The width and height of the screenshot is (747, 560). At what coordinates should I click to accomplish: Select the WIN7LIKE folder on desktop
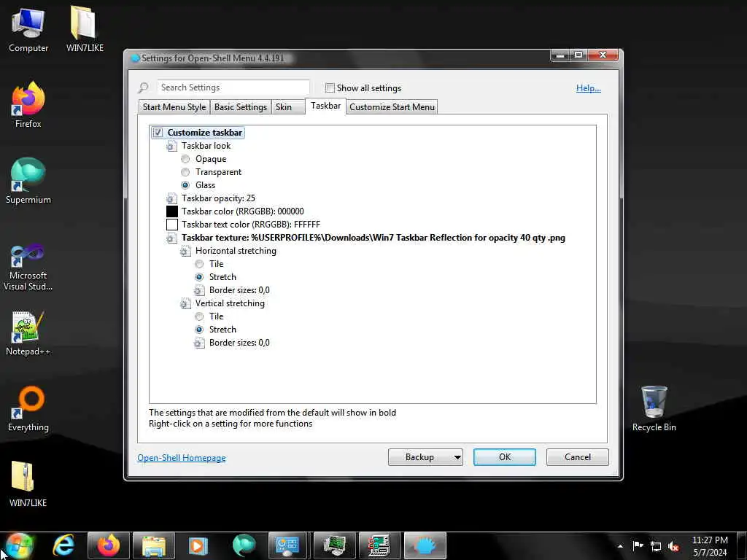pos(85,29)
